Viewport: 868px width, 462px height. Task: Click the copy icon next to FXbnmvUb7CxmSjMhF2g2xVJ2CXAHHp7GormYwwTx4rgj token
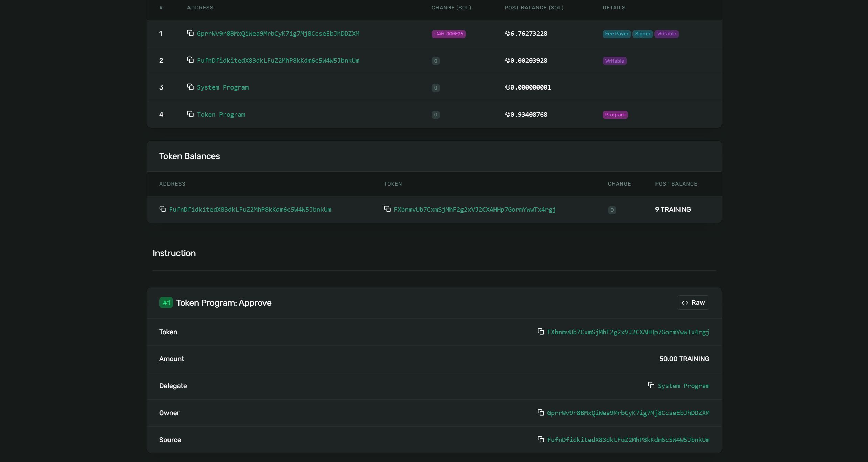point(388,209)
